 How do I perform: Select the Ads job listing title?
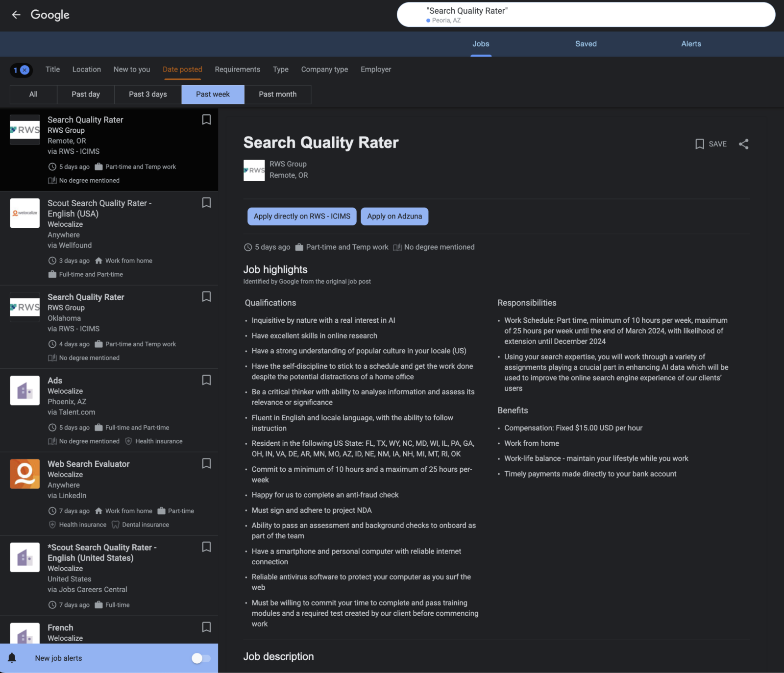coord(55,381)
